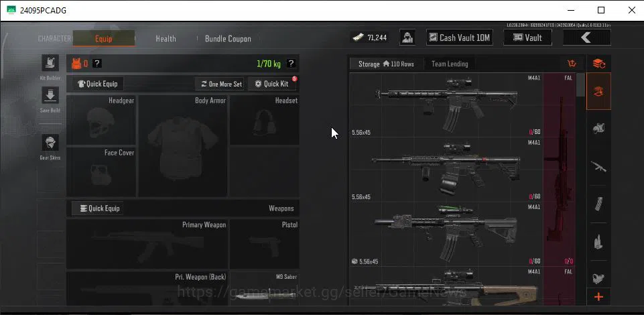This screenshot has width=644, height=315.
Task: Click the gear Quick Equip button
Action: click(98, 84)
